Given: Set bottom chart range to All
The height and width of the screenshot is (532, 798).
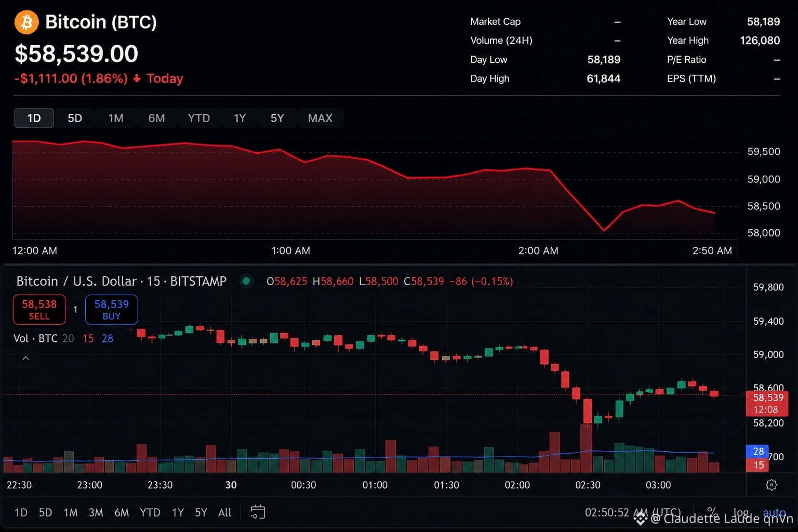Looking at the screenshot, I should coord(224,513).
